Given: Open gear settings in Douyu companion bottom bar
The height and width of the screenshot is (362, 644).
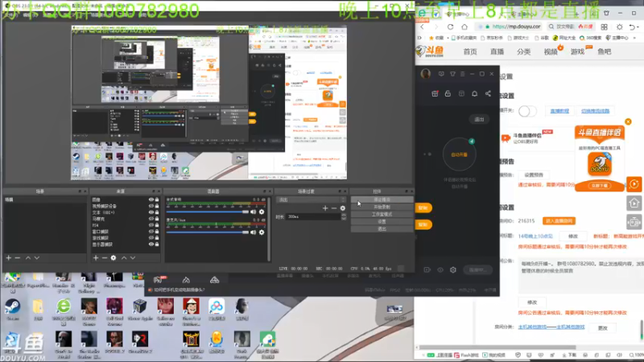Looking at the screenshot, I should coord(453,269).
